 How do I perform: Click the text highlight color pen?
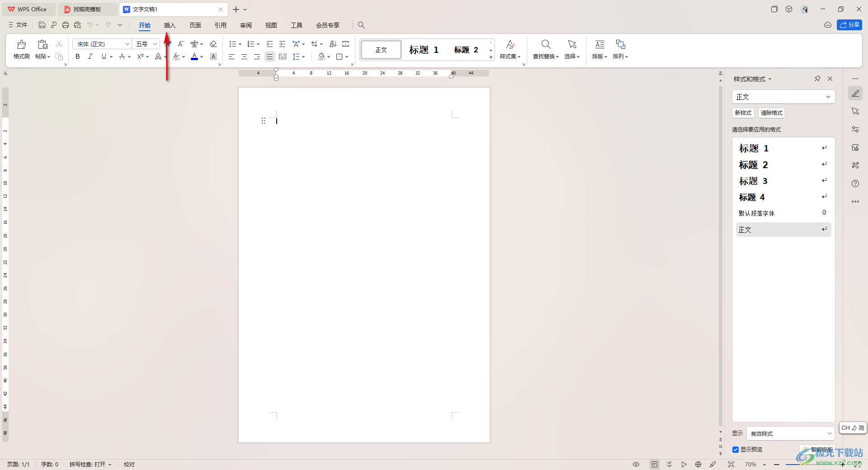tap(176, 56)
